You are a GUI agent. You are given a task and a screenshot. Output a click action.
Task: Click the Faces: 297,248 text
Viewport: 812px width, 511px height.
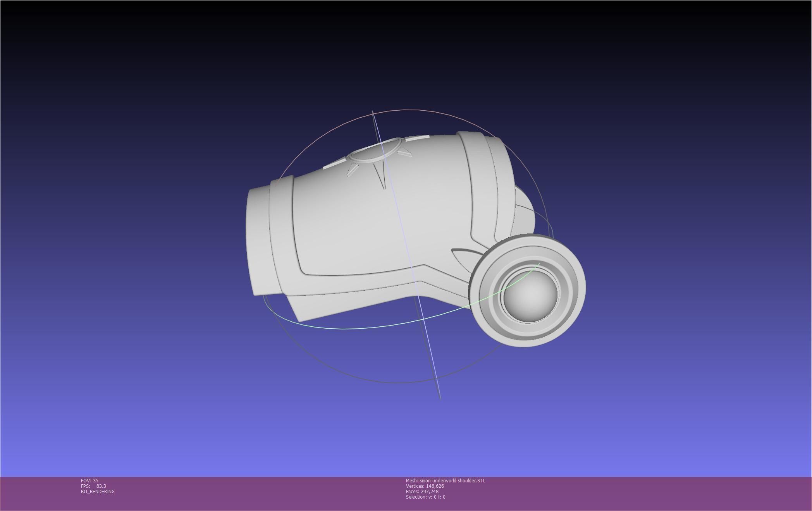422,491
